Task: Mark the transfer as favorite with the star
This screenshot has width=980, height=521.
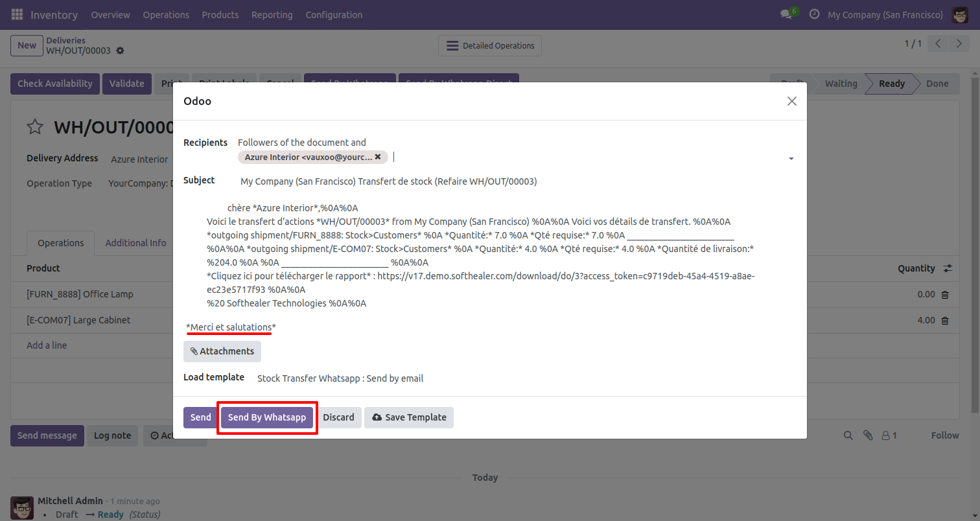Action: (x=34, y=127)
